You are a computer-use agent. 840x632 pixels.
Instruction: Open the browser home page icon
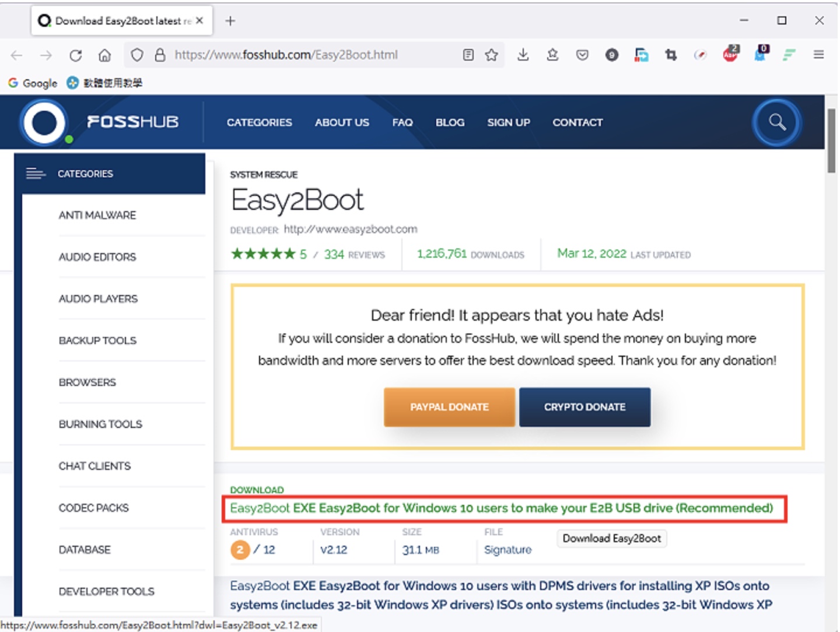click(104, 55)
